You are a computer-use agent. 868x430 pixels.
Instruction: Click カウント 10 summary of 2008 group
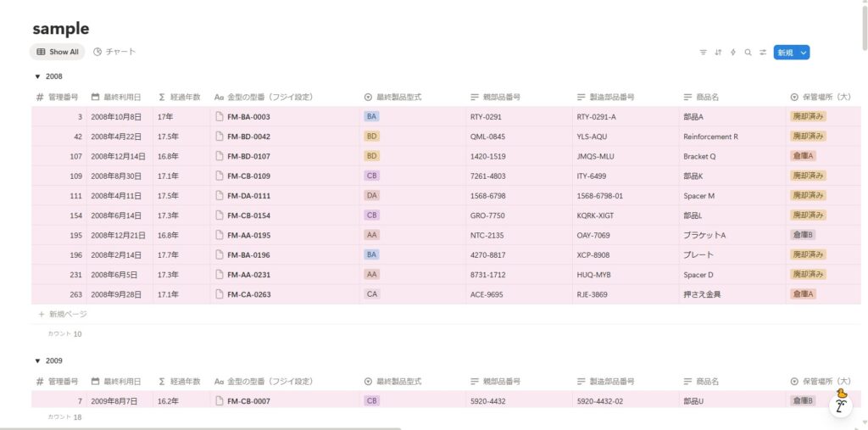point(64,334)
